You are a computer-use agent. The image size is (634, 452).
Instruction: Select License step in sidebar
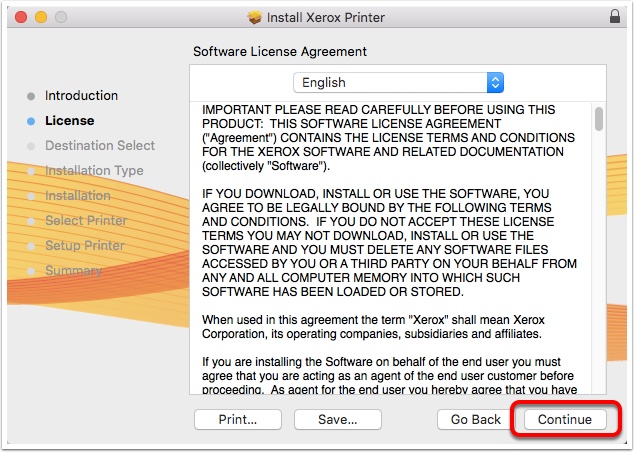(70, 120)
